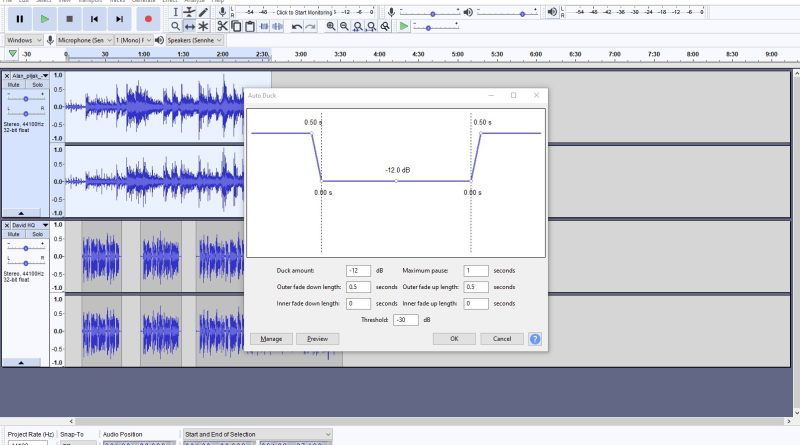Image resolution: width=800 pixels, height=445 pixels.
Task: Open the David HQ track menu
Action: (x=30, y=225)
